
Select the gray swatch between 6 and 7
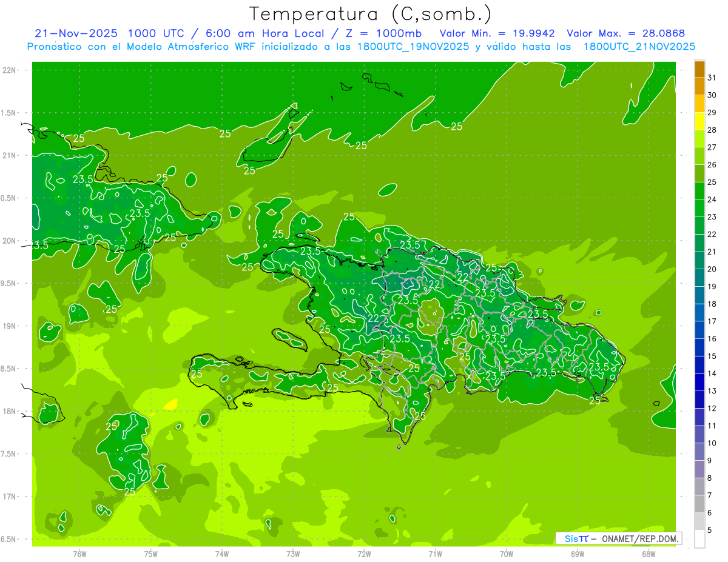pos(699,504)
